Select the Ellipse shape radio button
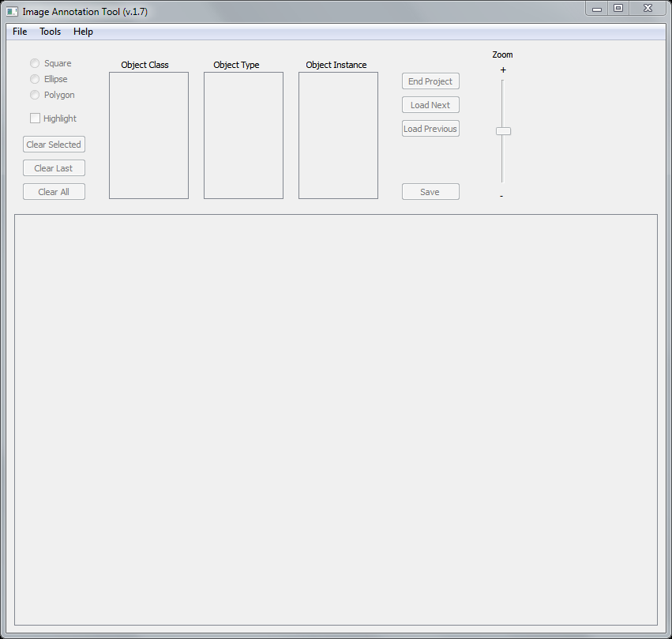 pos(35,79)
